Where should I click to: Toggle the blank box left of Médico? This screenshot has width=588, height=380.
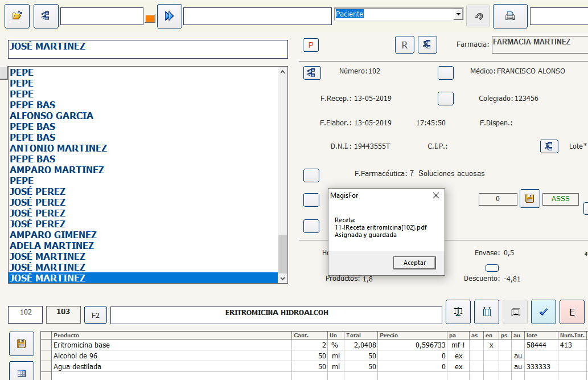[445, 72]
